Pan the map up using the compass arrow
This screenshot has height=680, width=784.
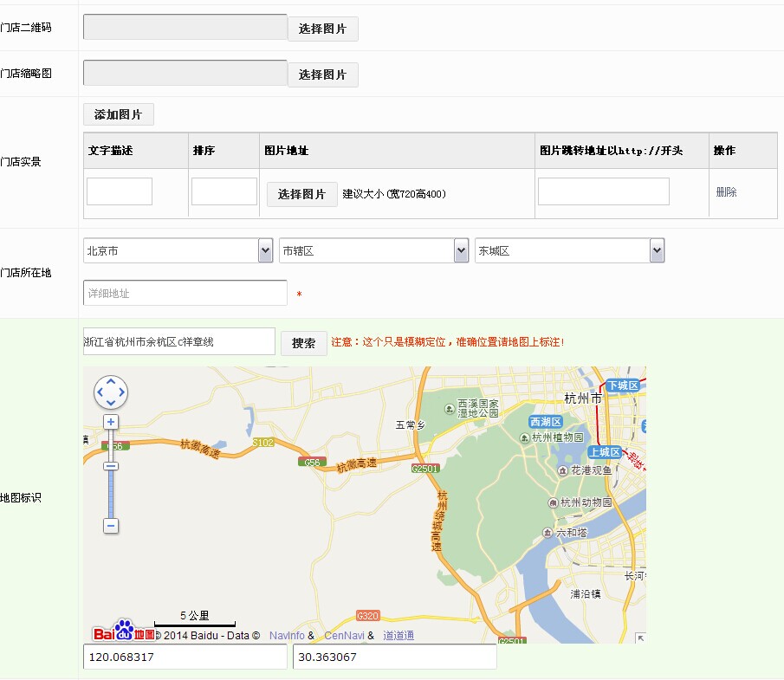click(111, 383)
